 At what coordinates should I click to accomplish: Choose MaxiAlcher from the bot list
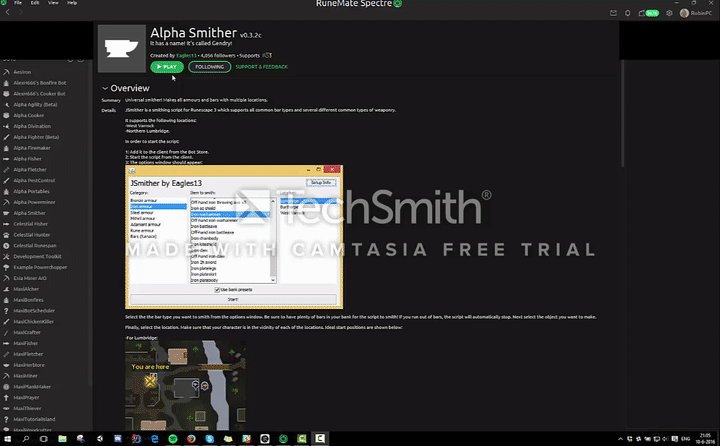pos(26,288)
